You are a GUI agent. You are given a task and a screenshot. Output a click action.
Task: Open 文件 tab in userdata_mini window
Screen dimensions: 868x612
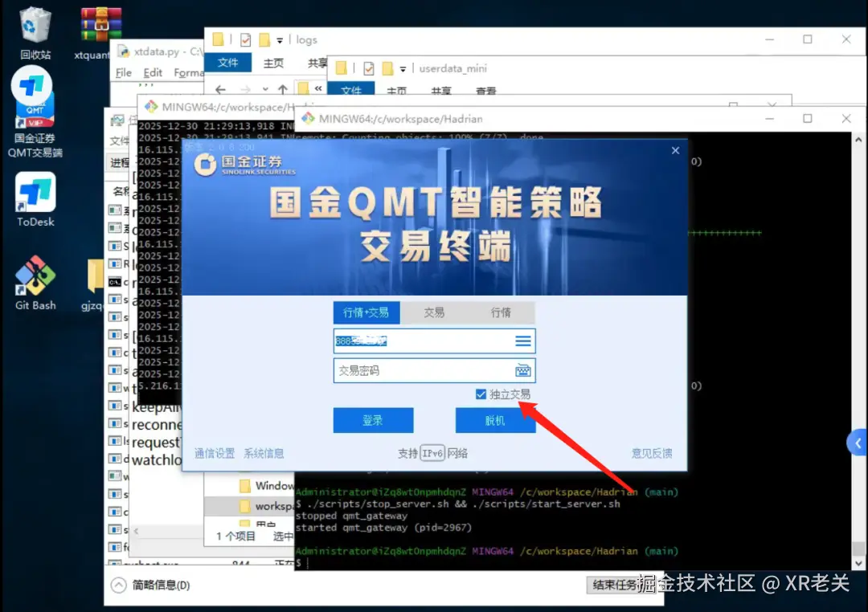tap(351, 90)
